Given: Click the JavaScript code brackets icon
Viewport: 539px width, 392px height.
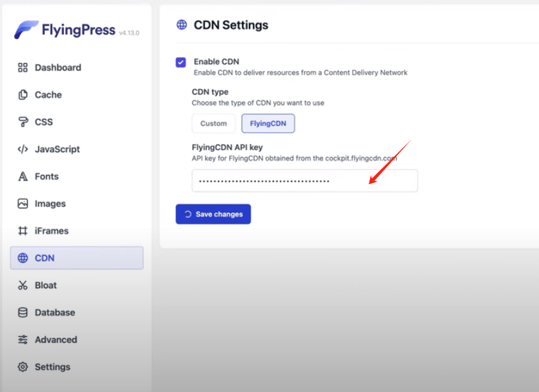Looking at the screenshot, I should (x=23, y=149).
